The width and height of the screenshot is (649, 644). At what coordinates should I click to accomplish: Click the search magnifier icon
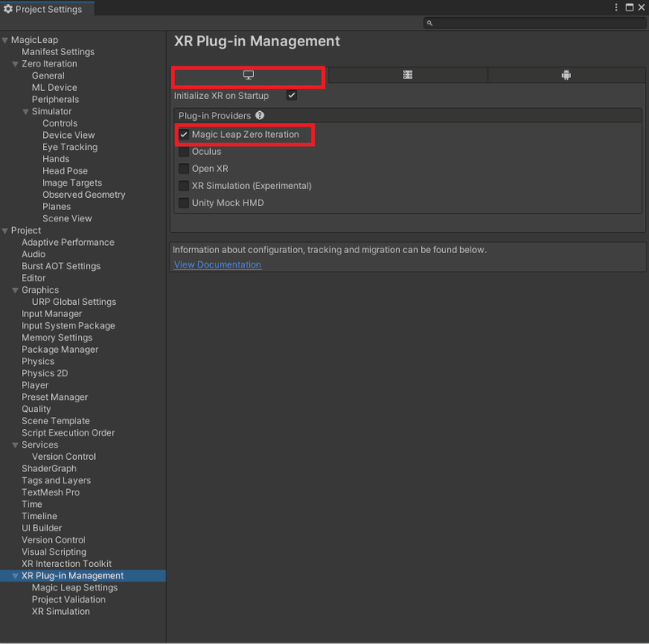tap(430, 24)
